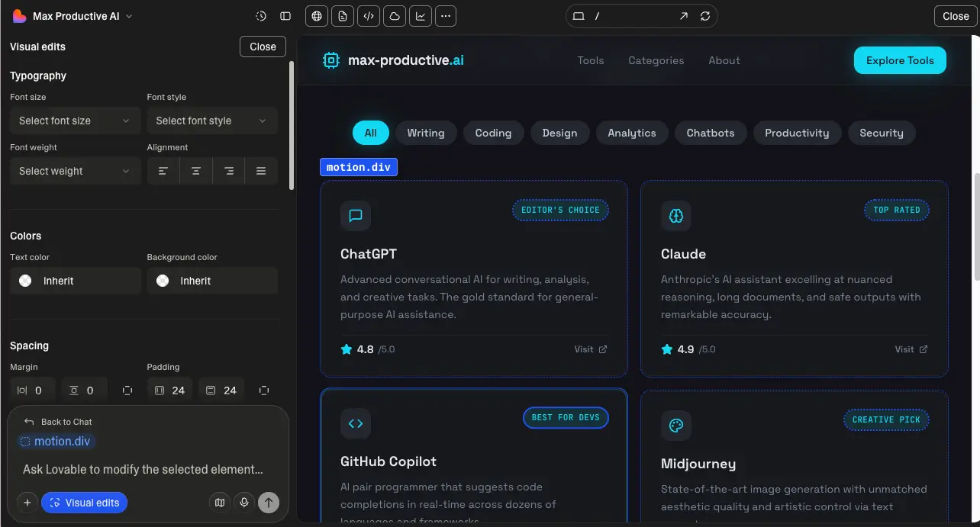Close the Visual edits panel
The width and height of the screenshot is (980, 527).
coord(263,47)
